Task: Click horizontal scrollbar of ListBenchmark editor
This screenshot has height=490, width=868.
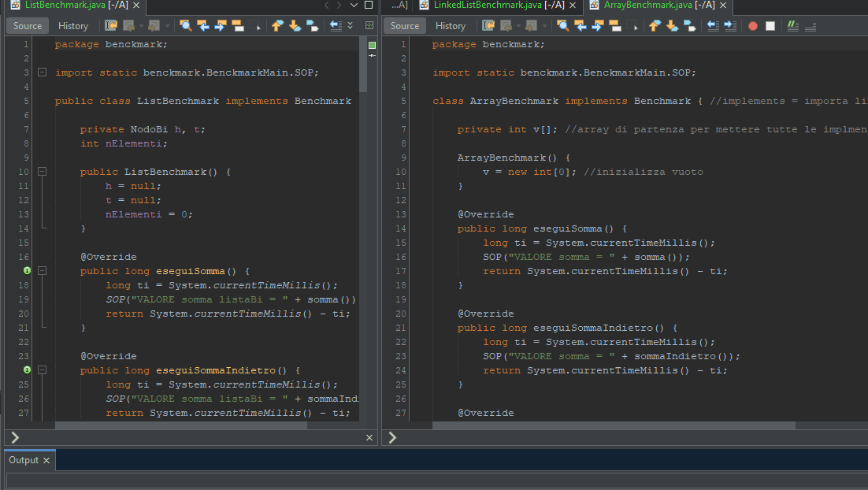Action: (x=181, y=425)
